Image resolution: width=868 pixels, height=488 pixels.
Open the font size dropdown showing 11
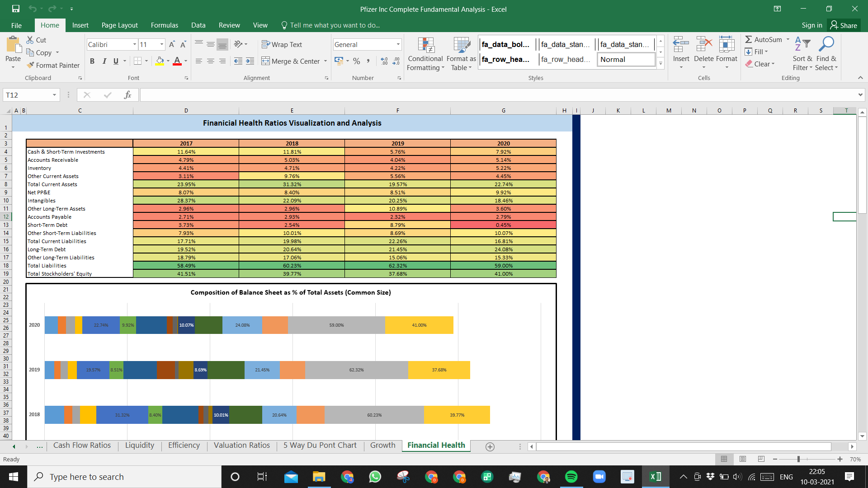162,44
